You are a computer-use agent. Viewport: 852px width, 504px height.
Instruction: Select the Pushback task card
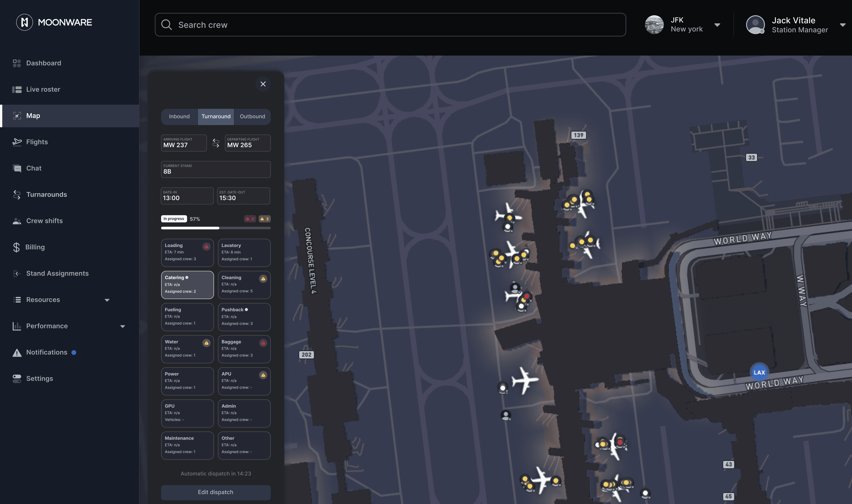coord(244,317)
